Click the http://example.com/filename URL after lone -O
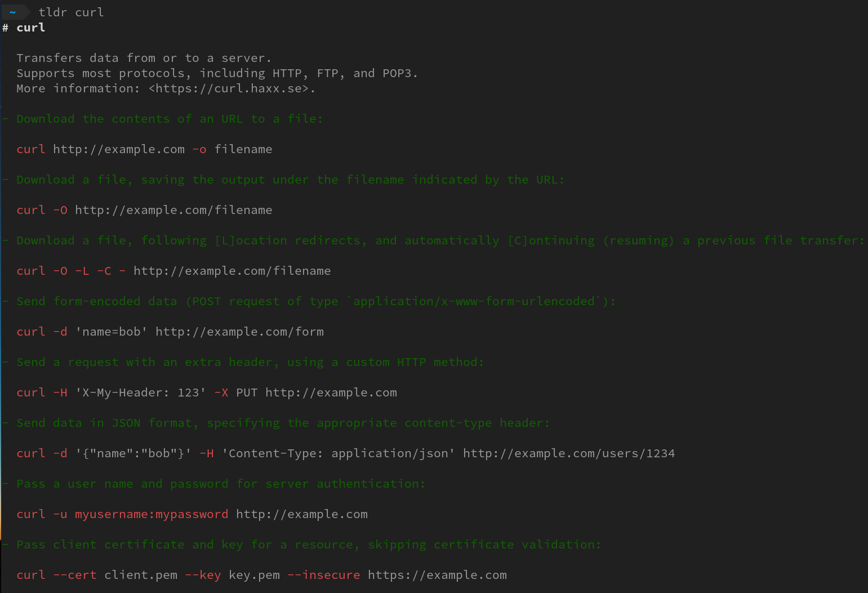868x593 pixels. click(173, 210)
